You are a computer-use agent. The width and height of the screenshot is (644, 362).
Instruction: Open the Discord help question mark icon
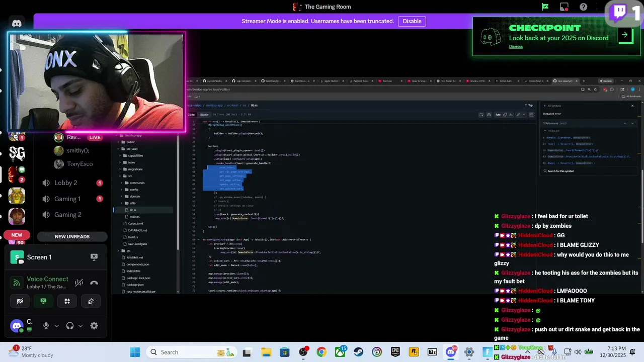point(583,7)
